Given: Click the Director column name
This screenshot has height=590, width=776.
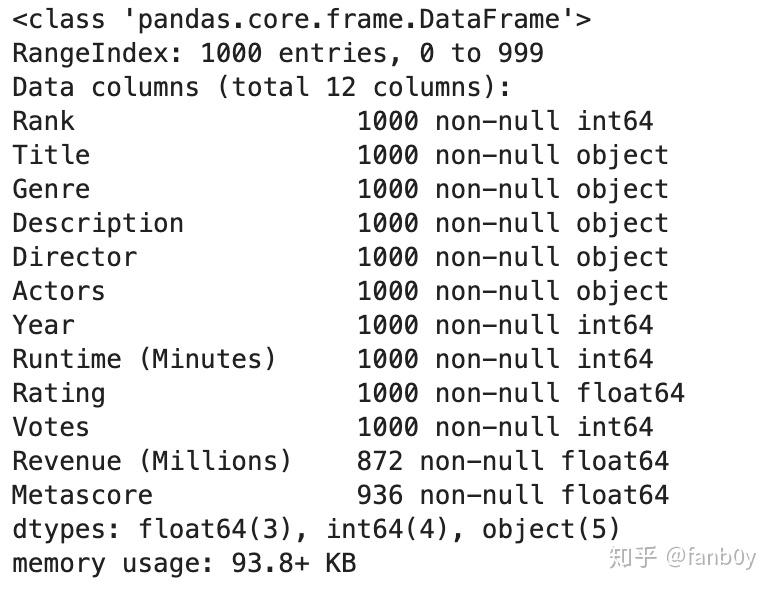Looking at the screenshot, I should (x=74, y=257).
